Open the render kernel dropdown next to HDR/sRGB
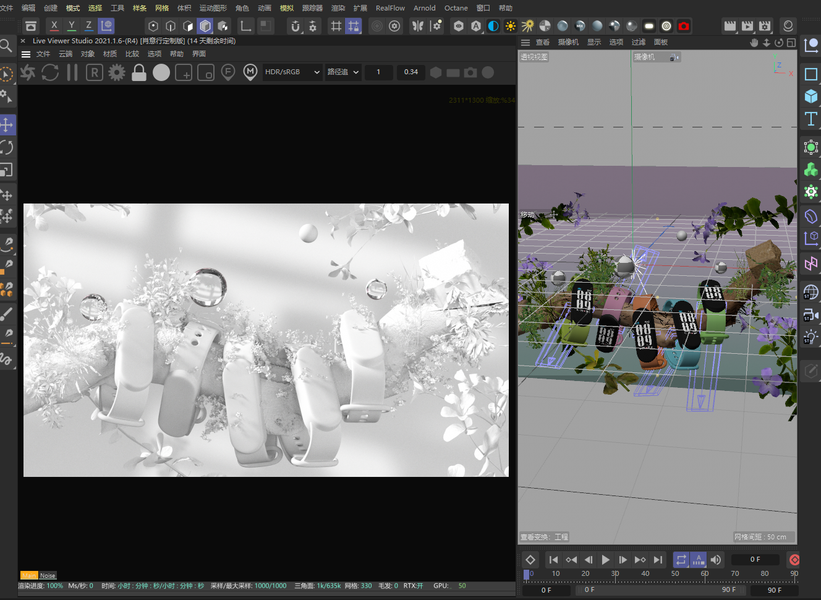The height and width of the screenshot is (600, 821). coord(343,72)
